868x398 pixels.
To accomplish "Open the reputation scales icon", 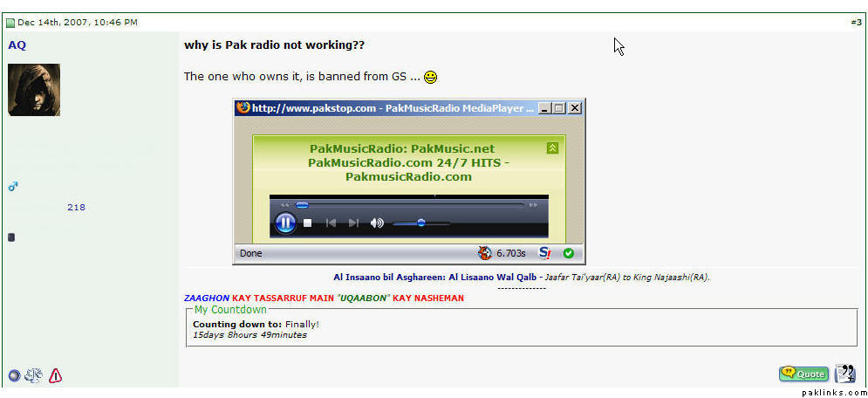I will coord(35,375).
